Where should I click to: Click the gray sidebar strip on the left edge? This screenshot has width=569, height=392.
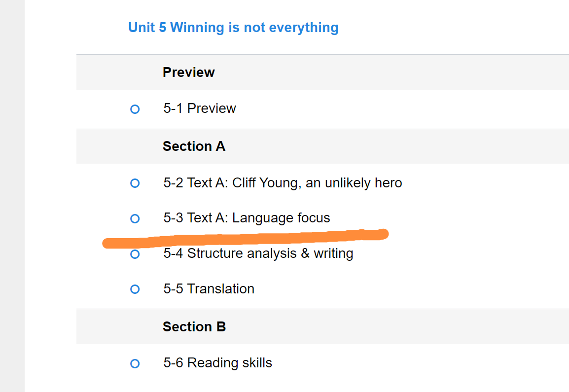(x=12, y=197)
